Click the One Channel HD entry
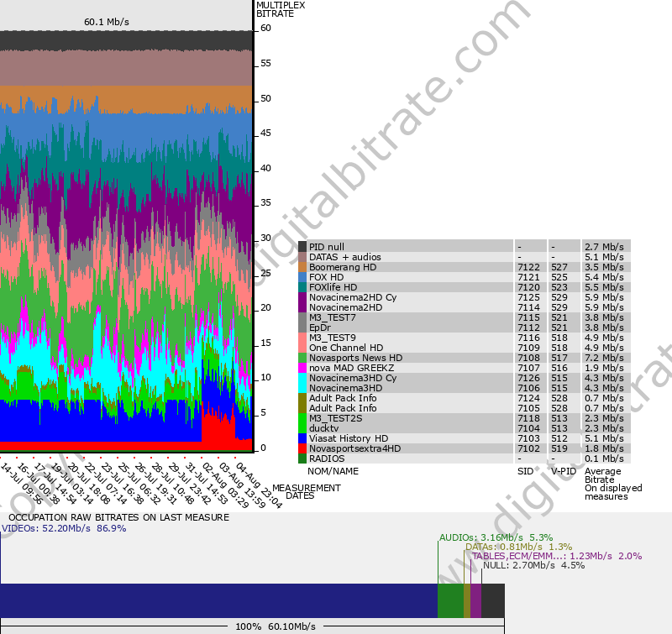Image resolution: width=672 pixels, height=634 pixels. pyautogui.click(x=345, y=348)
